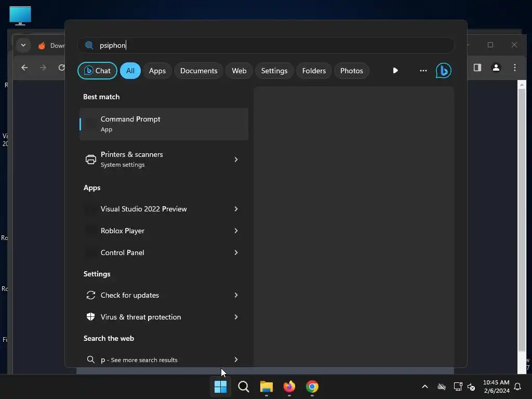Open browser tab search dropdown arrow
Screen dimensions: 532x399
(x=23, y=45)
